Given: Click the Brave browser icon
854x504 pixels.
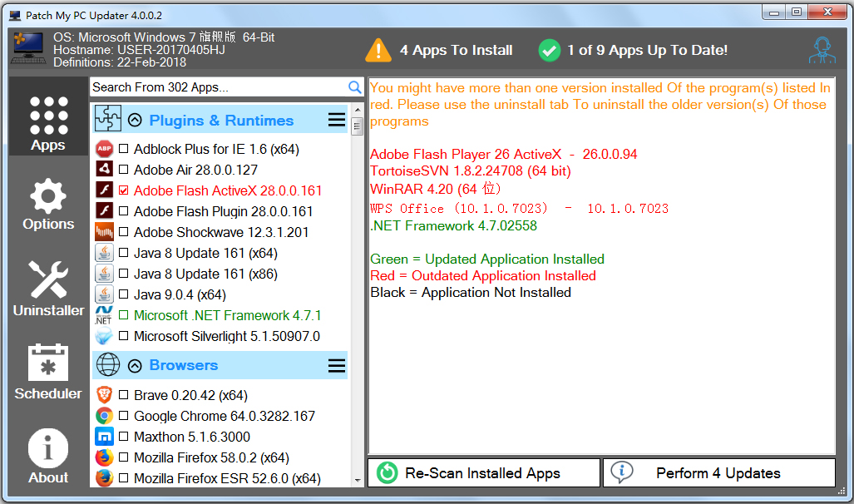Looking at the screenshot, I should coord(104,395).
